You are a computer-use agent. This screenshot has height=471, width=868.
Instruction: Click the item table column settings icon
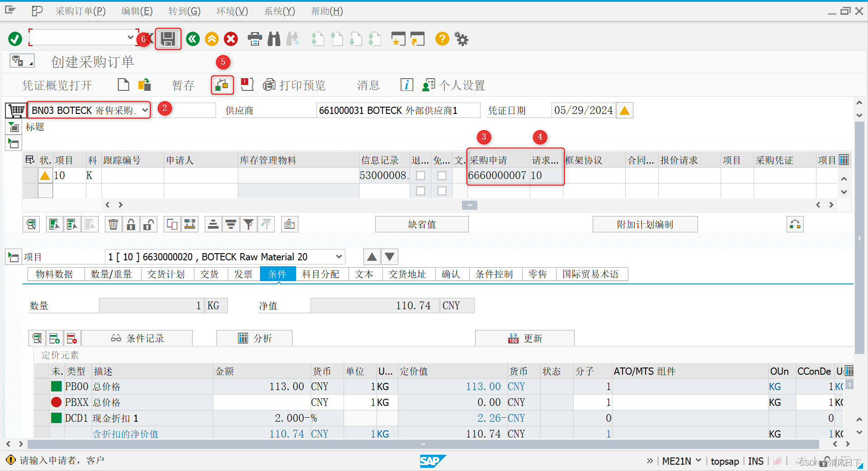tap(844, 160)
